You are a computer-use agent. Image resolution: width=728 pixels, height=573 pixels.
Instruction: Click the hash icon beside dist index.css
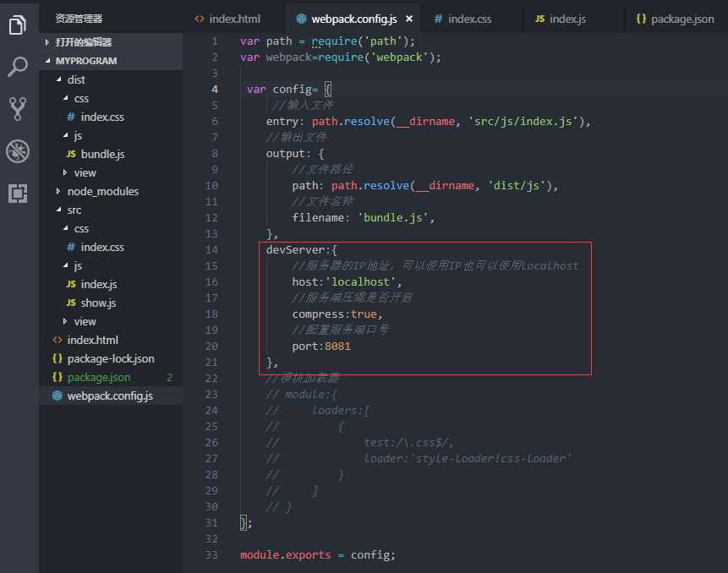click(71, 117)
